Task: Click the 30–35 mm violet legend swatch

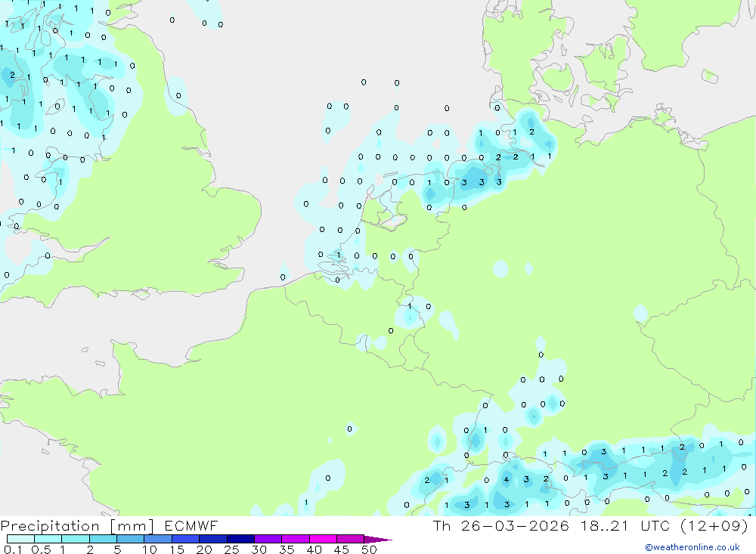Action: tap(268, 539)
